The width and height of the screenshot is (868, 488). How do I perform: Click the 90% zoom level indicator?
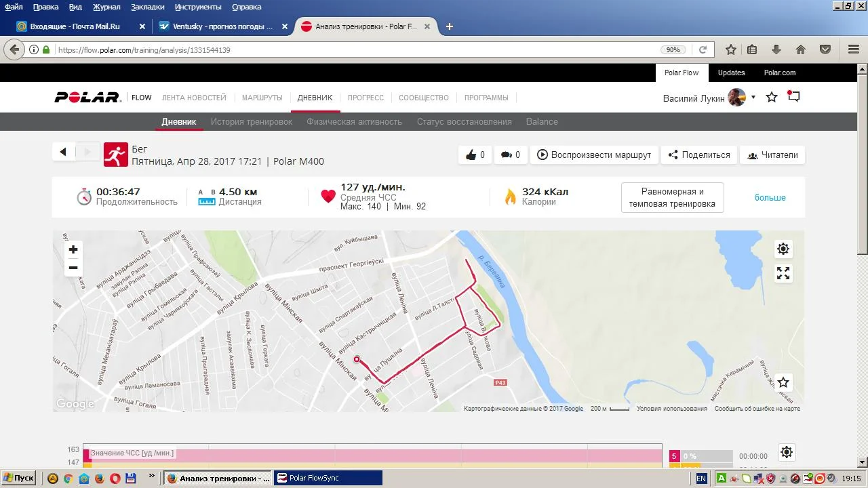click(x=673, y=49)
